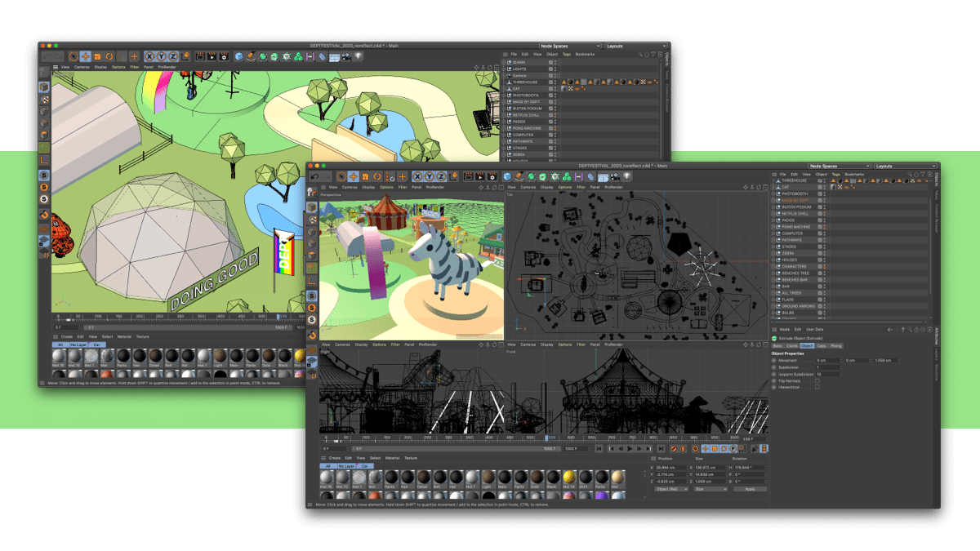Click the Apply button in coordinates panel

[x=750, y=489]
